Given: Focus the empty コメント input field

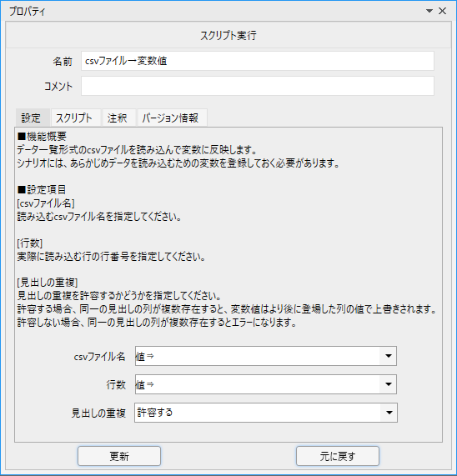Looking at the screenshot, I should click(x=258, y=86).
